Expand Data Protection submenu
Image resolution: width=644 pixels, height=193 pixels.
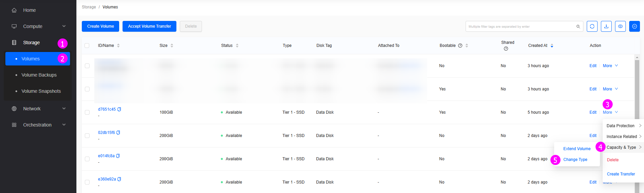pos(623,126)
